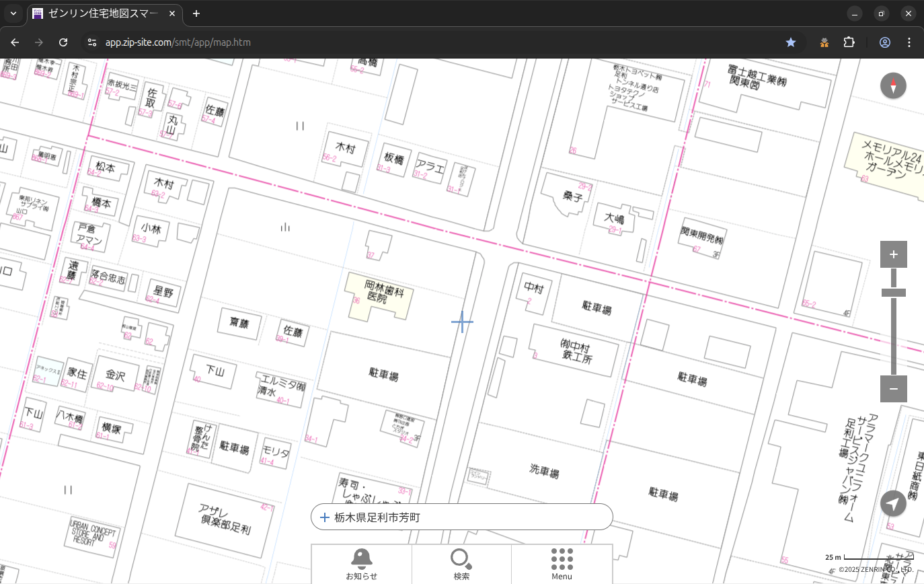924x584 pixels.
Task: Open the Chrome profile avatar
Action: pos(884,42)
